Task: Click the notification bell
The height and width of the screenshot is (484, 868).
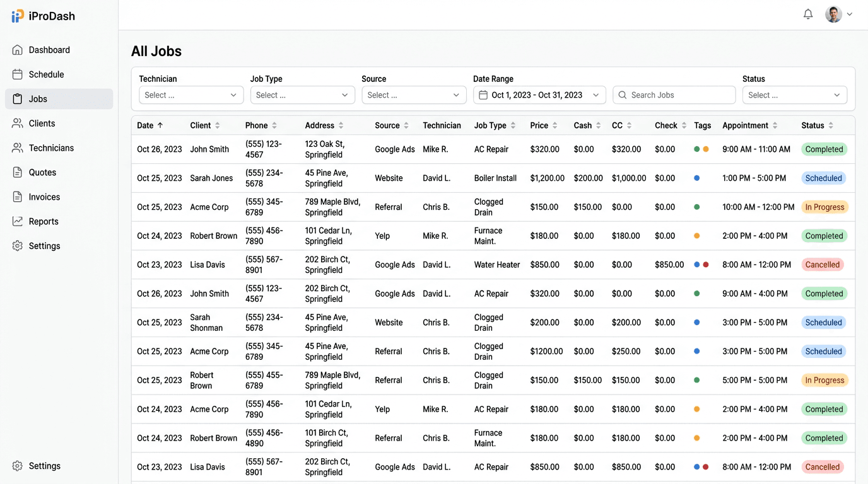Action: point(808,13)
